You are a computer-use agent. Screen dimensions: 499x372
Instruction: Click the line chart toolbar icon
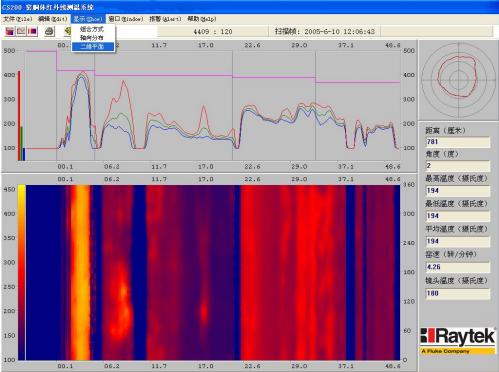click(x=21, y=32)
